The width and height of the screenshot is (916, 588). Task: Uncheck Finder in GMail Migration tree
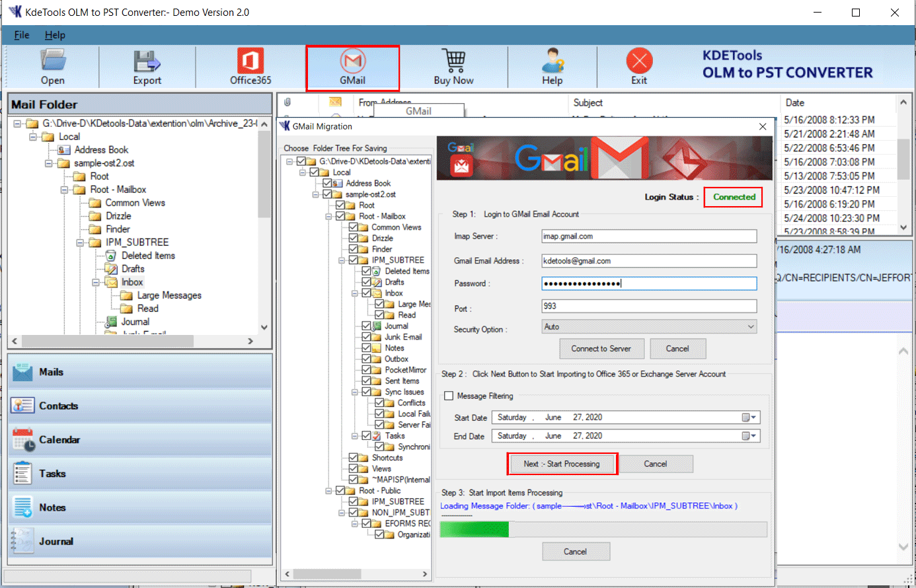(x=354, y=249)
